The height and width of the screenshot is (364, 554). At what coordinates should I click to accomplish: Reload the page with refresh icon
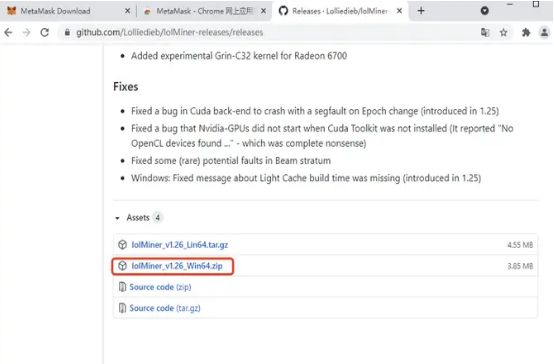coord(45,33)
